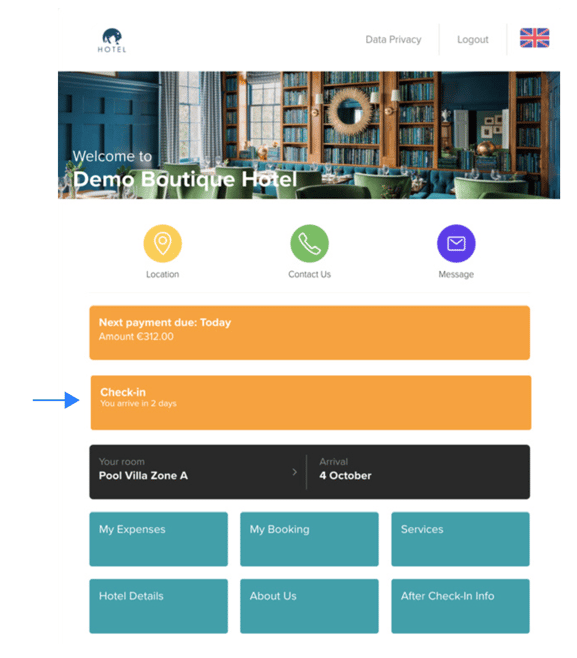Open Data Privacy link
The width and height of the screenshot is (577, 658).
tap(393, 39)
